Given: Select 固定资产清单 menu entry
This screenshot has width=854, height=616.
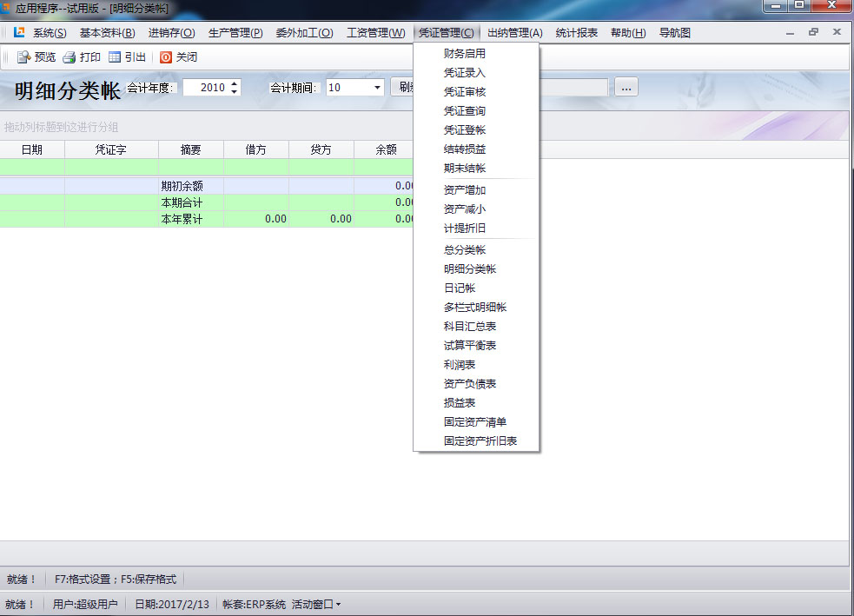Looking at the screenshot, I should pyautogui.click(x=476, y=421).
